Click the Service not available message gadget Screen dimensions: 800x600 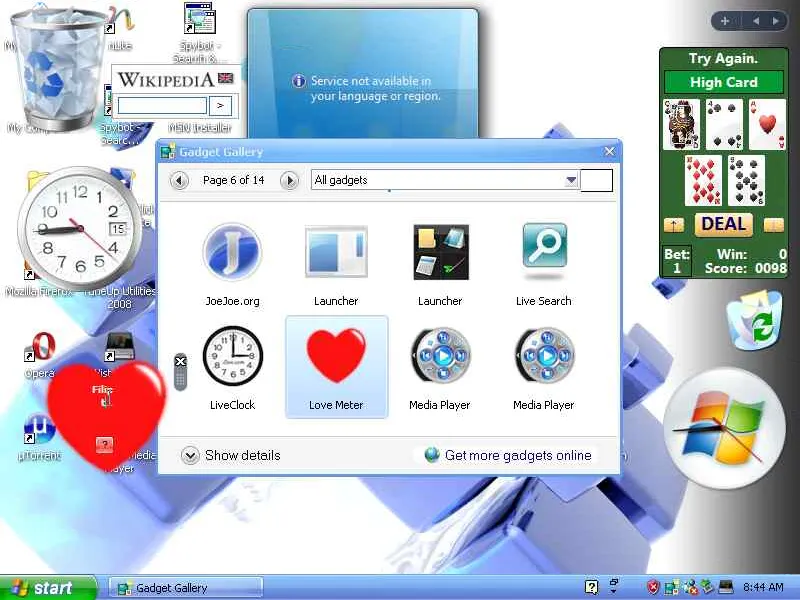coord(363,73)
